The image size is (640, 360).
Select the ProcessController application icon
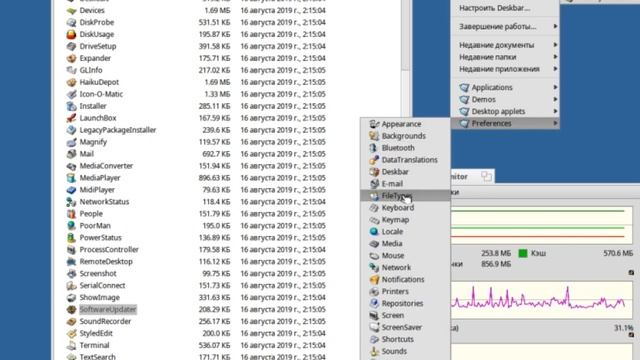pyautogui.click(x=71, y=250)
